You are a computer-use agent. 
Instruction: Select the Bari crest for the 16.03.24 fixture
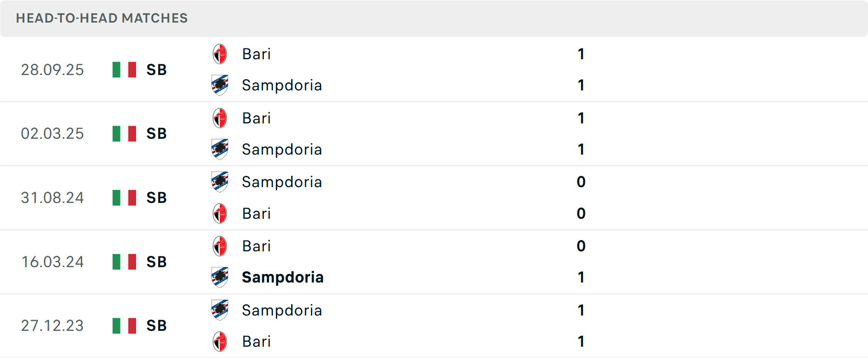pyautogui.click(x=220, y=246)
